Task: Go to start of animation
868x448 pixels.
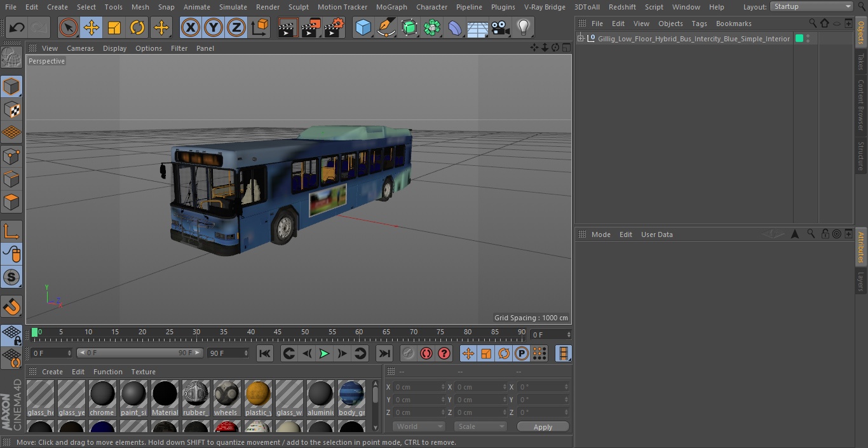Action: point(265,353)
